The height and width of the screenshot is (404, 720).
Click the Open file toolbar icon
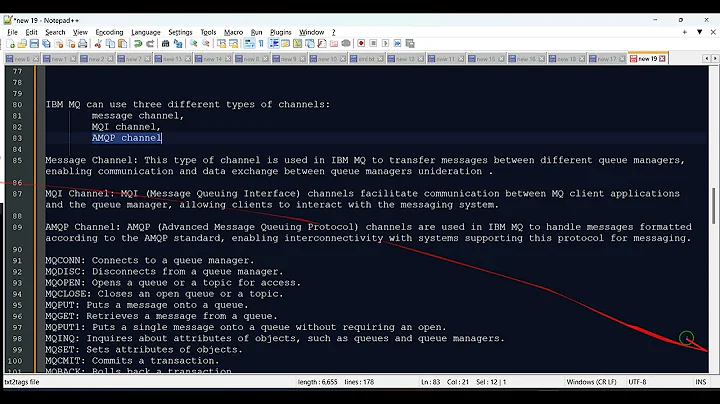[x=22, y=44]
